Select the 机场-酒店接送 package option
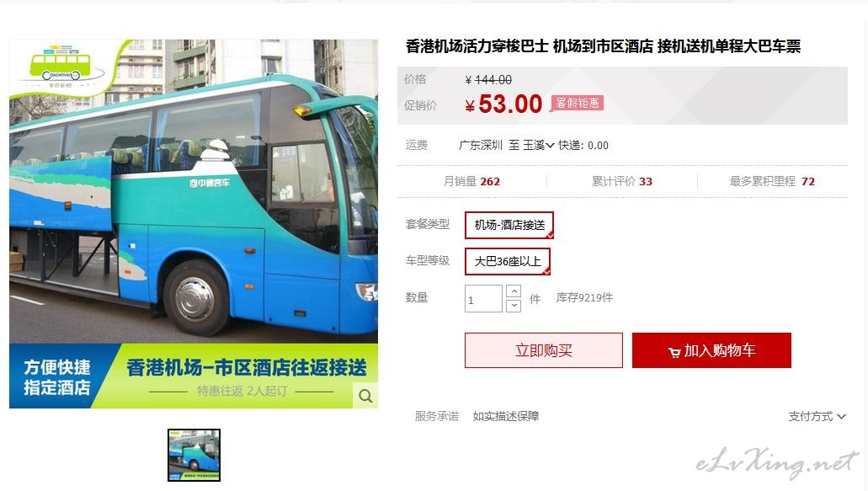 (x=509, y=226)
